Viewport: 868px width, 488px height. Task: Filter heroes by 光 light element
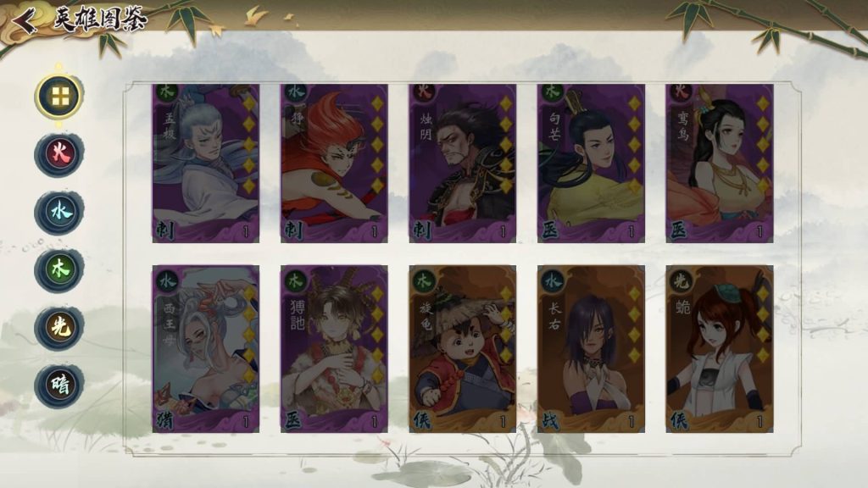coord(59,328)
